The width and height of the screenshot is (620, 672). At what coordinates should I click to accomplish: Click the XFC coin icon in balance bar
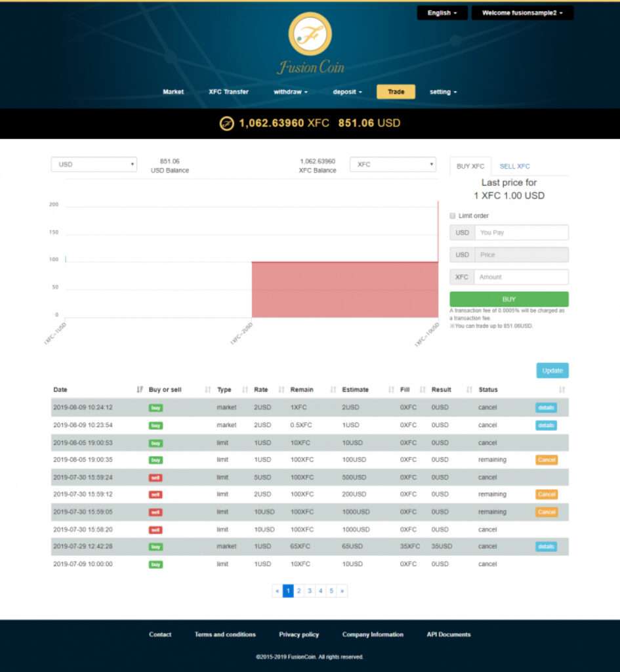click(x=226, y=123)
